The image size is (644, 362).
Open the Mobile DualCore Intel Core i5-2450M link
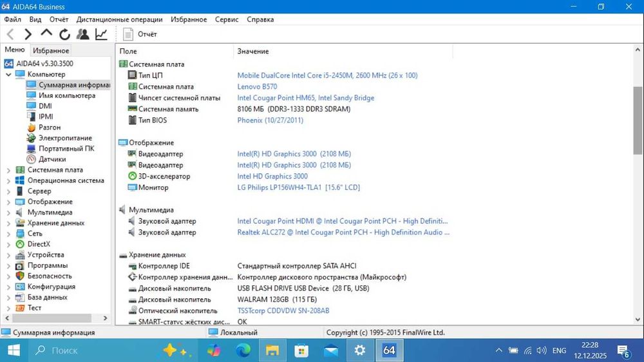tap(327, 75)
